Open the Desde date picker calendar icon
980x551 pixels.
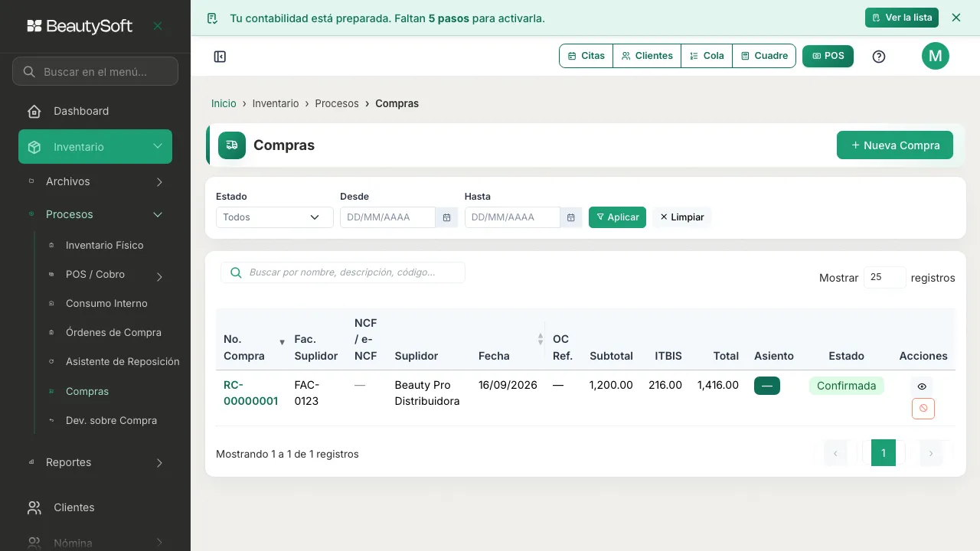click(x=446, y=217)
